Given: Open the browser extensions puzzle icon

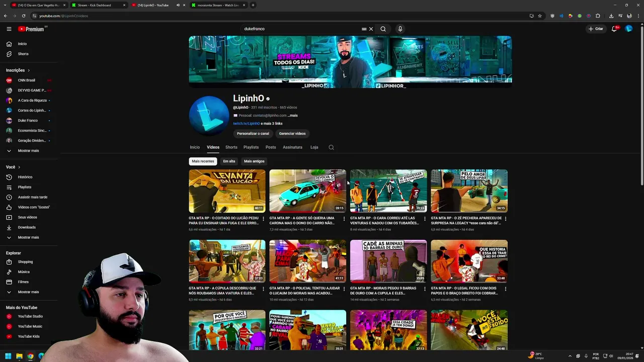Looking at the screenshot, I should click(598, 16).
